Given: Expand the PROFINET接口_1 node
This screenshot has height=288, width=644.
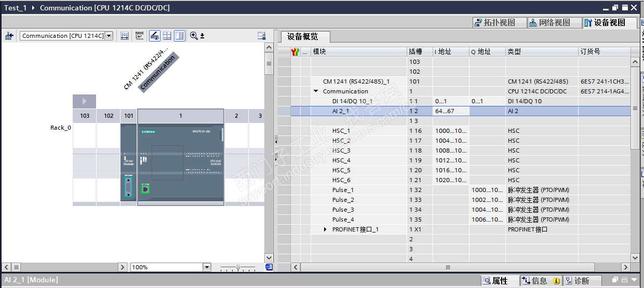Looking at the screenshot, I should click(x=326, y=229).
